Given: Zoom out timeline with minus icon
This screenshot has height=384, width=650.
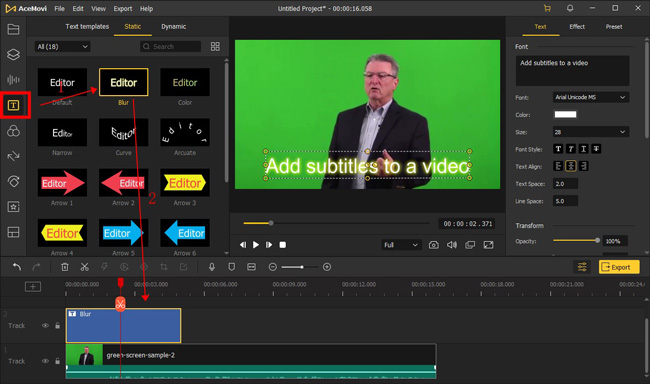Looking at the screenshot, I should (x=272, y=267).
